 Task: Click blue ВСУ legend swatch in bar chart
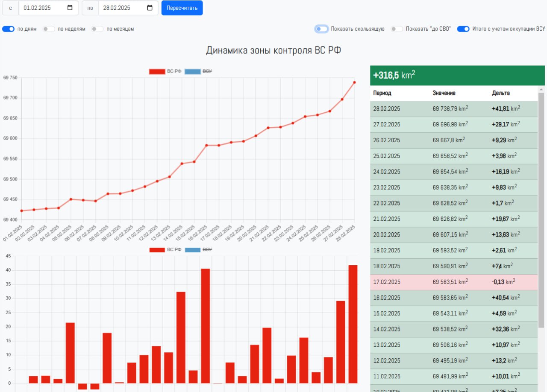coord(192,249)
